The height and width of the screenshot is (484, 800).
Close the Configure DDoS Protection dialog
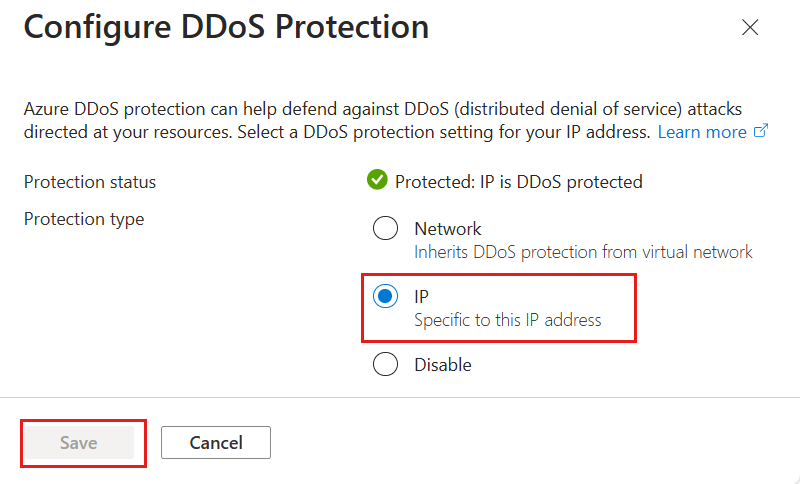pos(750,28)
